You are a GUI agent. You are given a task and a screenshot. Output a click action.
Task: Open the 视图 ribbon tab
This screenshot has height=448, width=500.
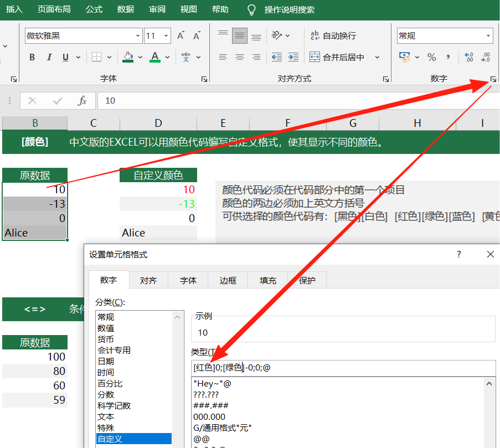(189, 9)
